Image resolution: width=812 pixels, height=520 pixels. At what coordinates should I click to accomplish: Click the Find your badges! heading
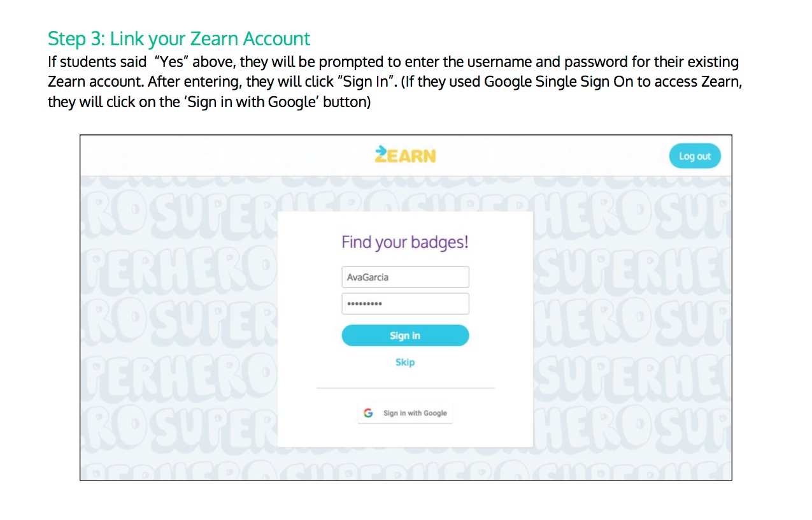click(x=405, y=242)
